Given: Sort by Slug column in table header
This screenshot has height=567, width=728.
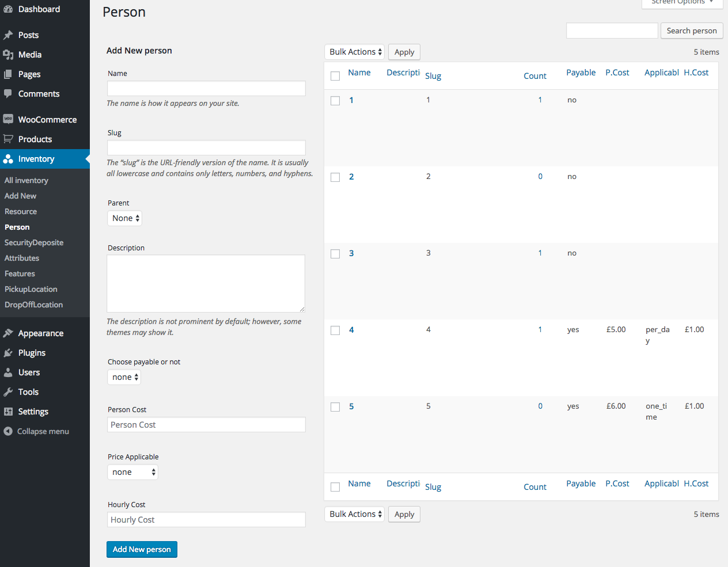Looking at the screenshot, I should 433,76.
